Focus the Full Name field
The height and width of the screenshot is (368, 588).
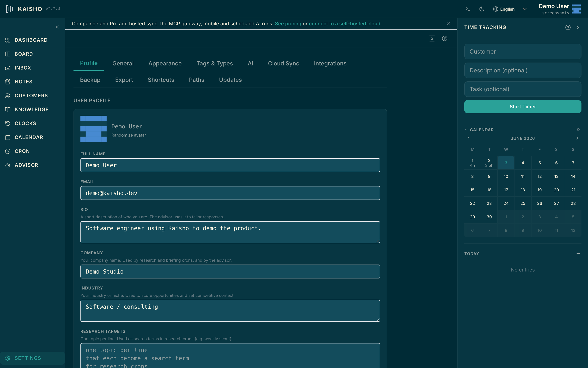[x=230, y=165]
